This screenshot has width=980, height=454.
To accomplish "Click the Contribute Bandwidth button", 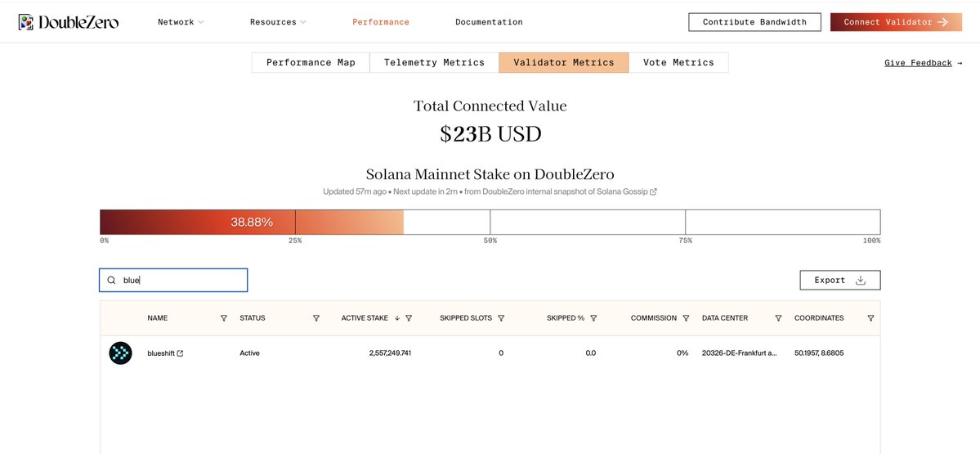I will tap(754, 22).
